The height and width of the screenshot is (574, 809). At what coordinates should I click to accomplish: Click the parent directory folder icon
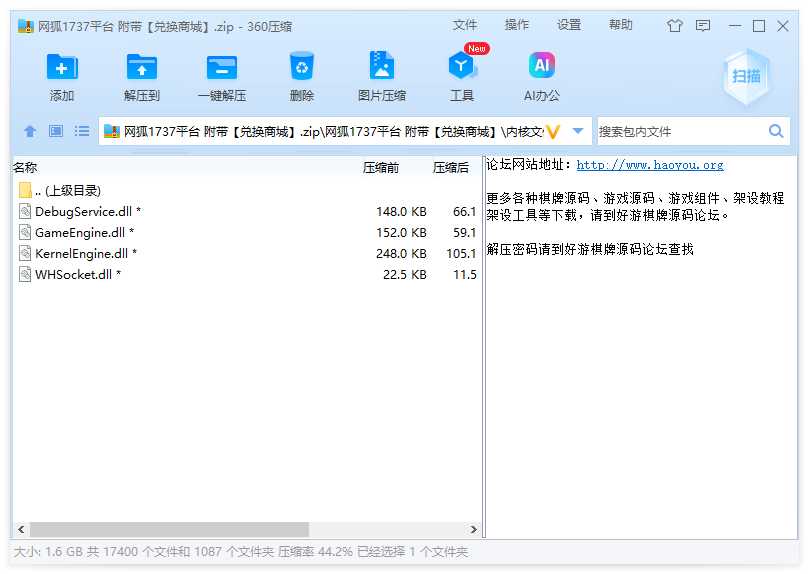(25, 190)
